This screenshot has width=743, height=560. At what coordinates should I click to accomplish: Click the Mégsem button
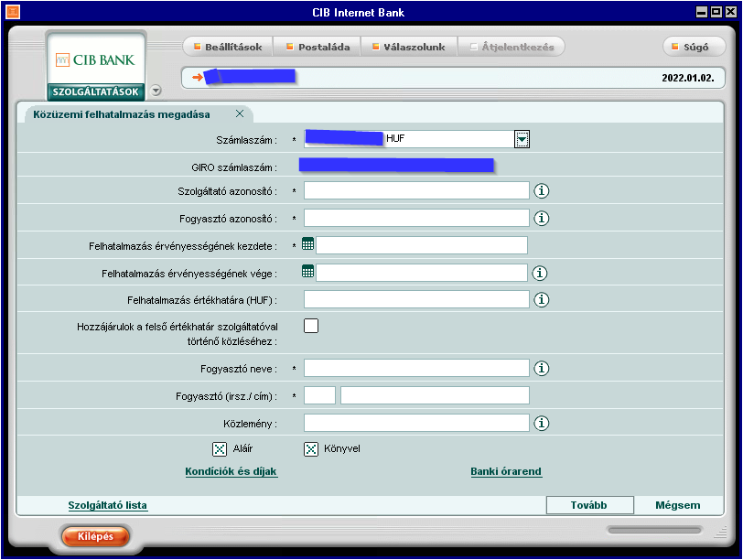(678, 505)
